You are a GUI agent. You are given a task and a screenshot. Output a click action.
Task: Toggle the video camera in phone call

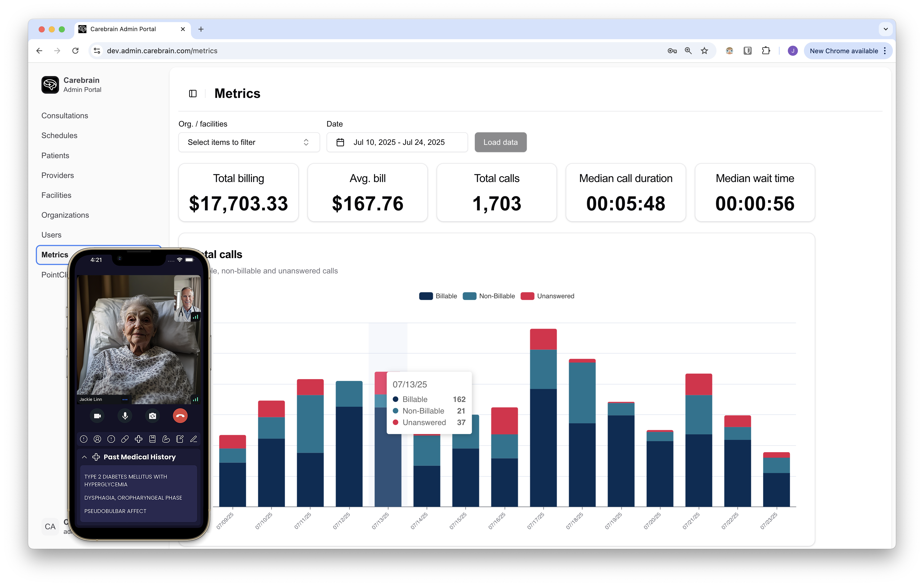(x=97, y=416)
